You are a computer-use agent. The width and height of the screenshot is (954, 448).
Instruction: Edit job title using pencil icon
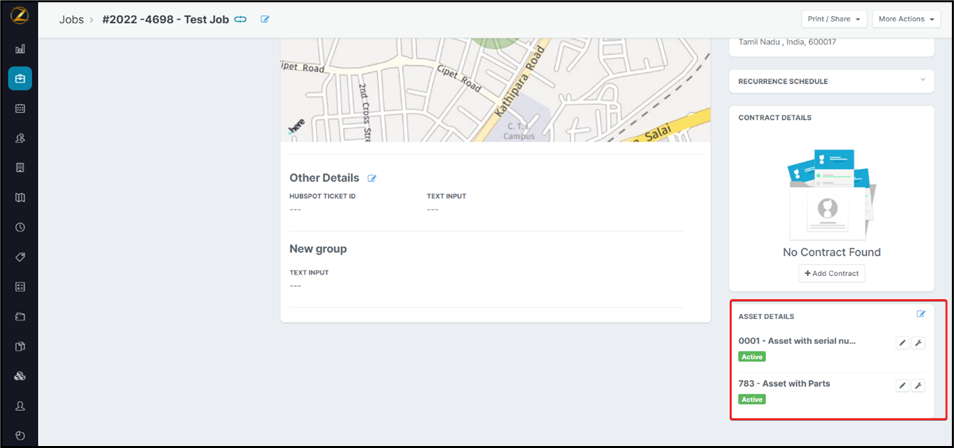pyautogui.click(x=265, y=19)
